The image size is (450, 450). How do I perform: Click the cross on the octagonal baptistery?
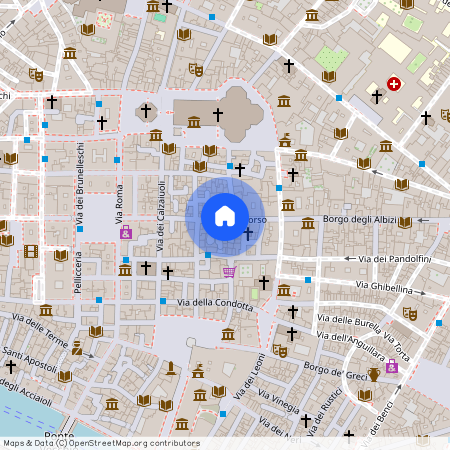coord(146,111)
